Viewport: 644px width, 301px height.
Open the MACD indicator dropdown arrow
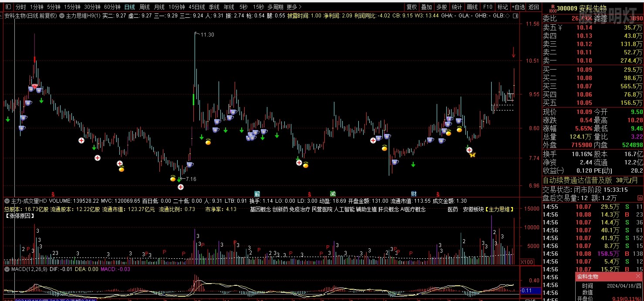7,269
